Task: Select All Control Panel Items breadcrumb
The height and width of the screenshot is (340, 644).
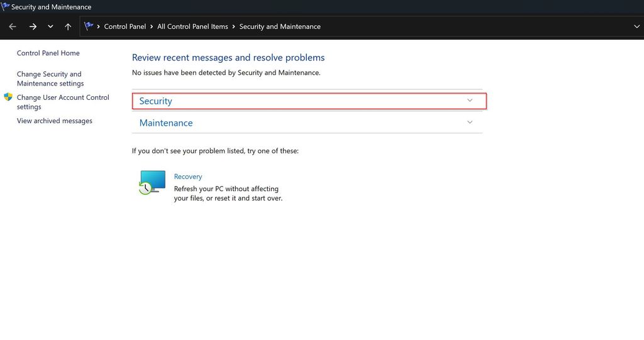Action: coord(192,27)
